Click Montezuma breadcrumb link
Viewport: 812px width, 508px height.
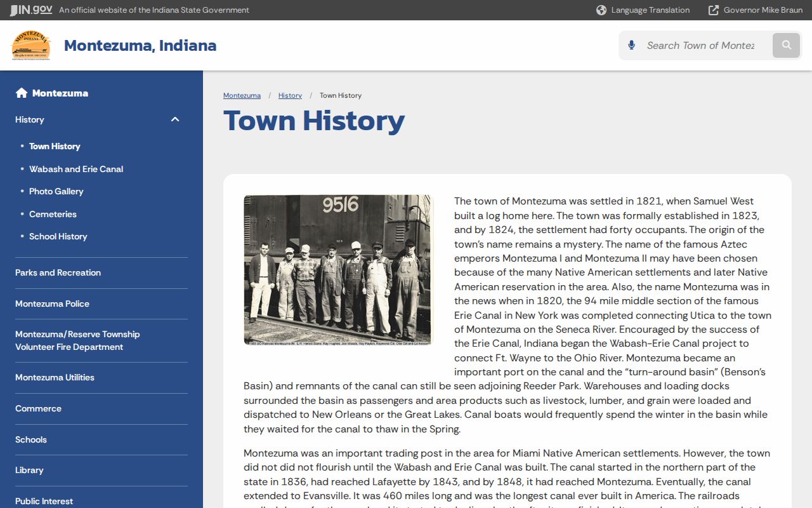click(242, 95)
